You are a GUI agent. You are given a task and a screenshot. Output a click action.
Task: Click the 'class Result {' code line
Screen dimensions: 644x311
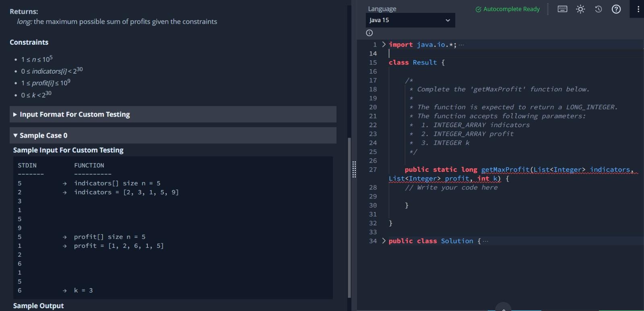click(417, 62)
